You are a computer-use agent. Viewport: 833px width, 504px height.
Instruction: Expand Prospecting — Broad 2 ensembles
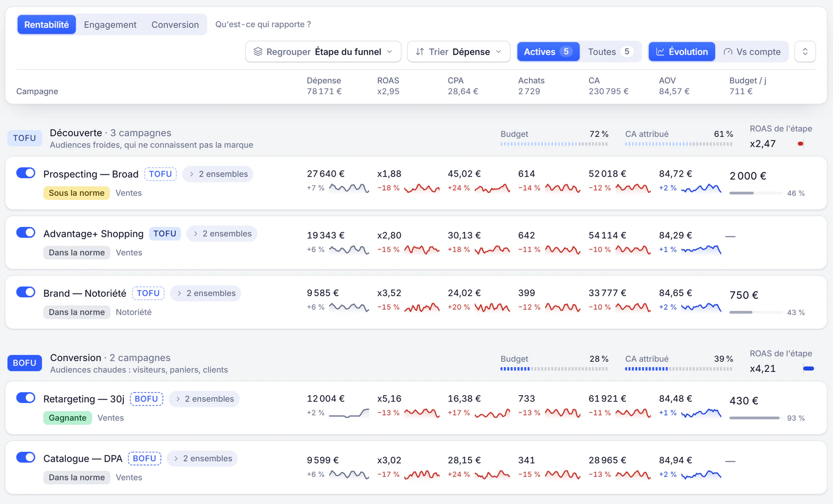(218, 174)
